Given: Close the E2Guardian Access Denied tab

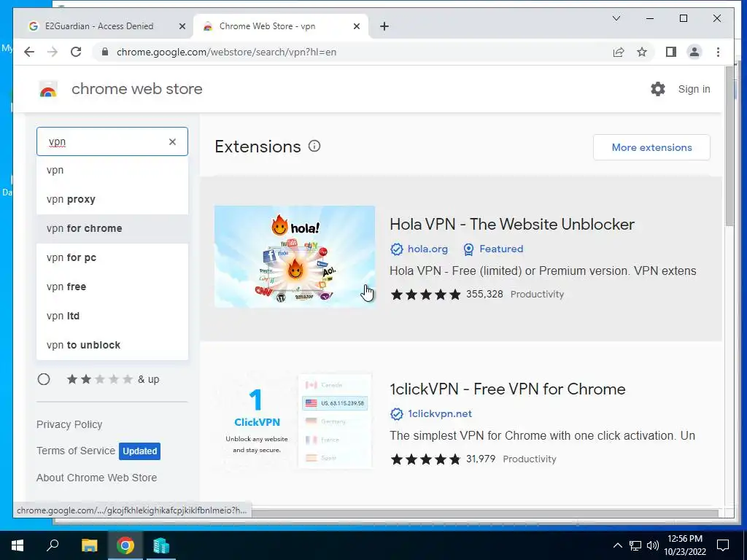Looking at the screenshot, I should [x=182, y=26].
